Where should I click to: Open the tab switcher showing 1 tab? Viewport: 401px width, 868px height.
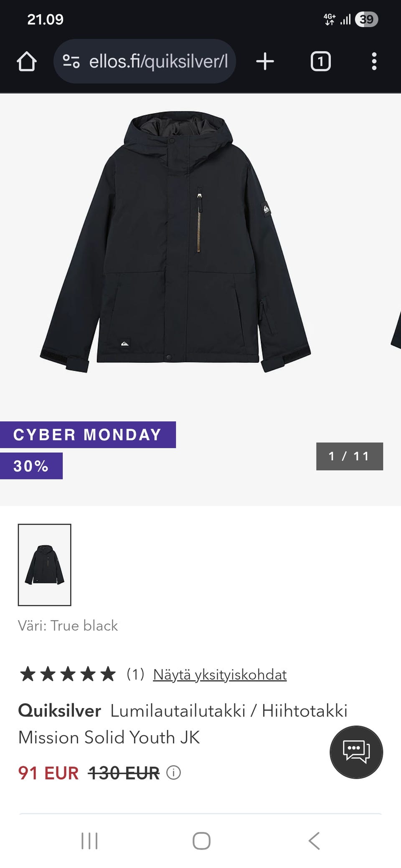[x=320, y=61]
